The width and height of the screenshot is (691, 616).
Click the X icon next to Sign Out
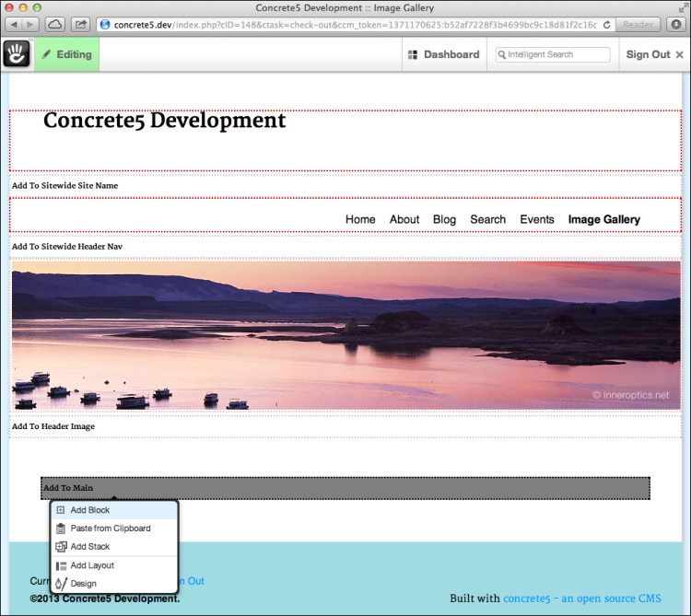[680, 54]
